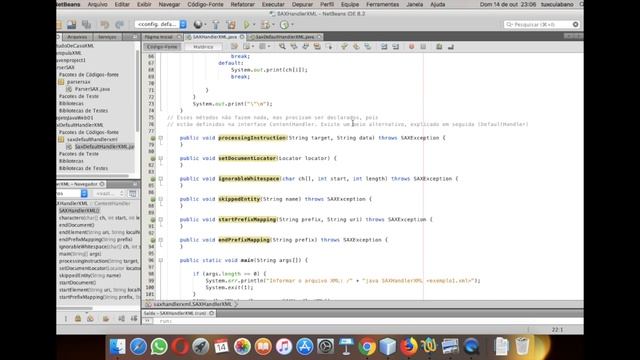Click the shift line right icon in editor toolbar
The width and height of the screenshot is (640, 360).
396,47
